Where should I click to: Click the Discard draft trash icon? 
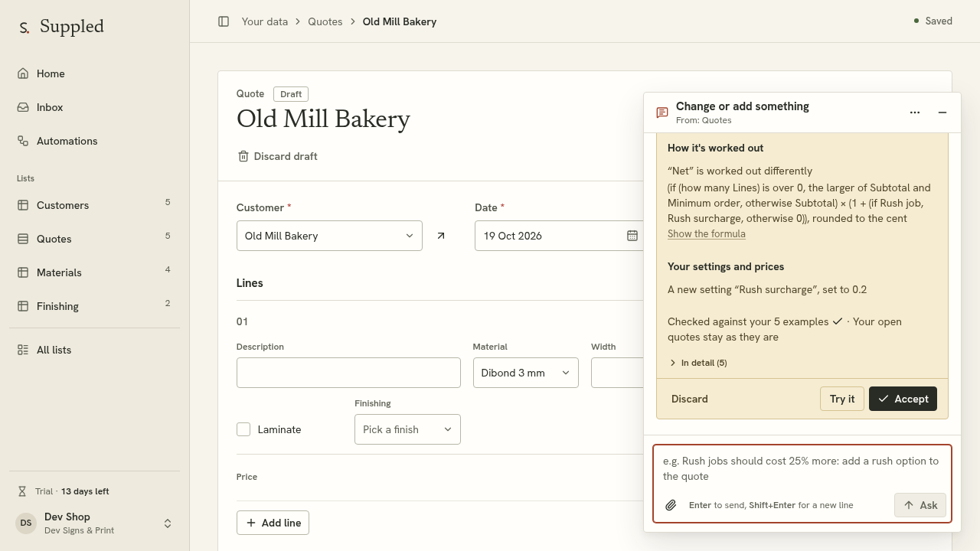pyautogui.click(x=243, y=156)
